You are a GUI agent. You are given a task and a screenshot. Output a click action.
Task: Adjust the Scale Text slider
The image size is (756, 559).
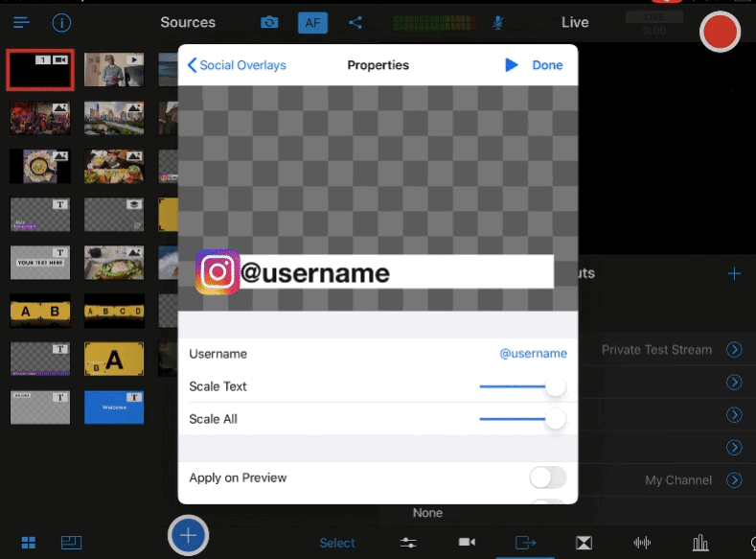pos(522,386)
